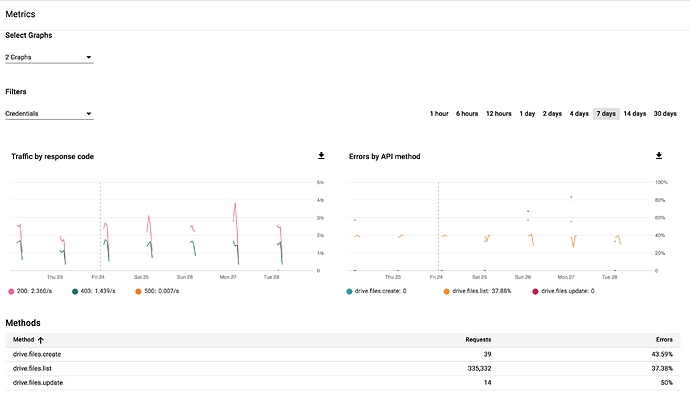Click the 39 requests value
This screenshot has width=690, height=402.
[487, 354]
